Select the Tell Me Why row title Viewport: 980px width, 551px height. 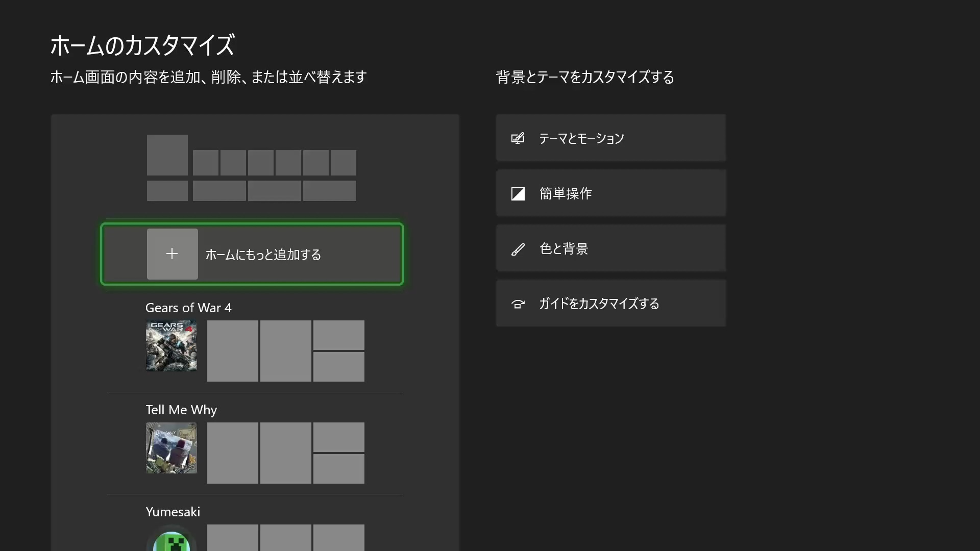point(181,410)
